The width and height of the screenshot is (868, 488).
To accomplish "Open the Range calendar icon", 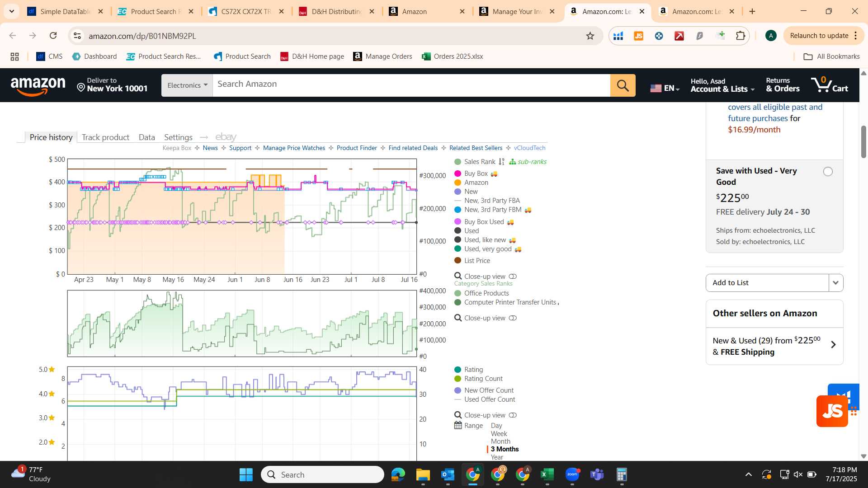I will coord(458,426).
